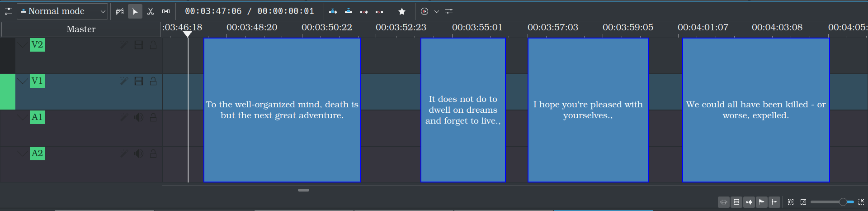Screen dimensions: 868x211
Task: Open the timeline settings menu icon
Action: pyautogui.click(x=9, y=11)
